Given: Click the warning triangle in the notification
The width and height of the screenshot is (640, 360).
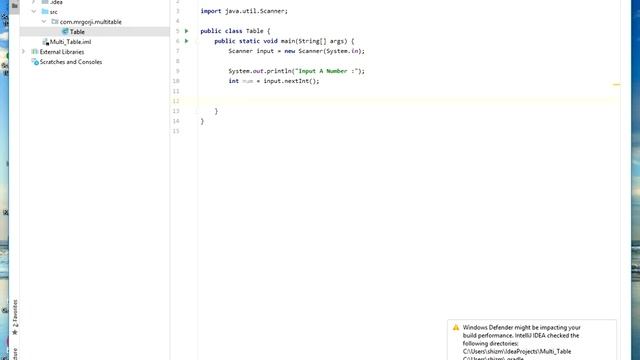Looking at the screenshot, I should click(x=456, y=327).
